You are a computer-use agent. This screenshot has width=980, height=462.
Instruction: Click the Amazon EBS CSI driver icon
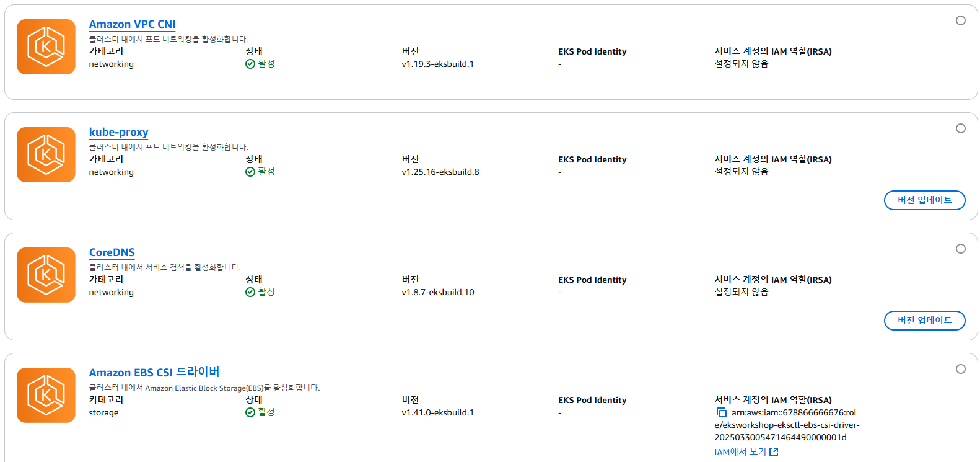[x=46, y=395]
